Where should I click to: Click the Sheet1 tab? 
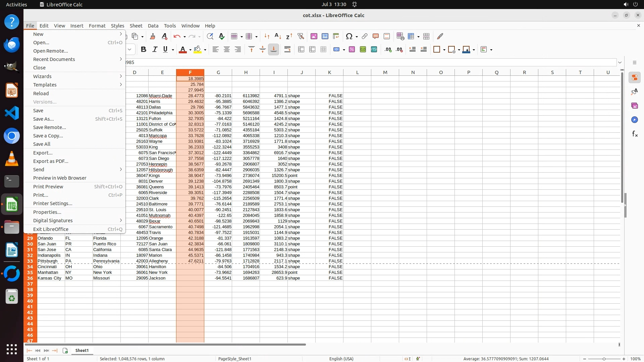(x=82, y=350)
